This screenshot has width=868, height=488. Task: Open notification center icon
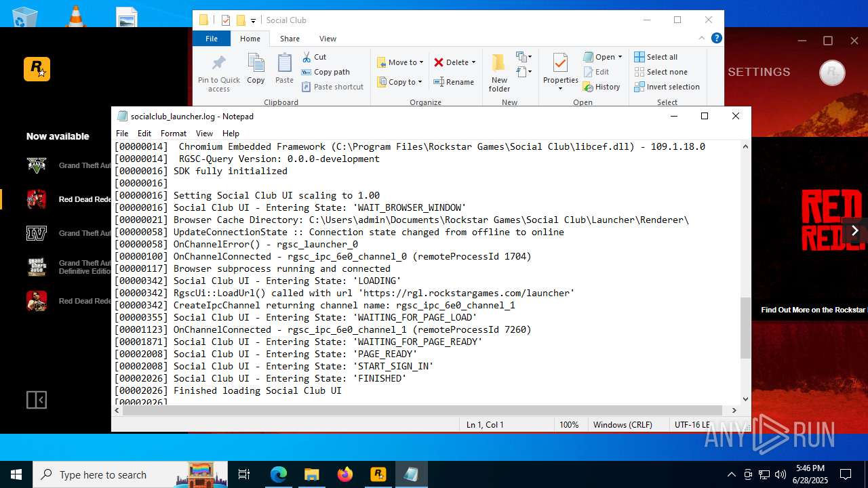coord(846,474)
